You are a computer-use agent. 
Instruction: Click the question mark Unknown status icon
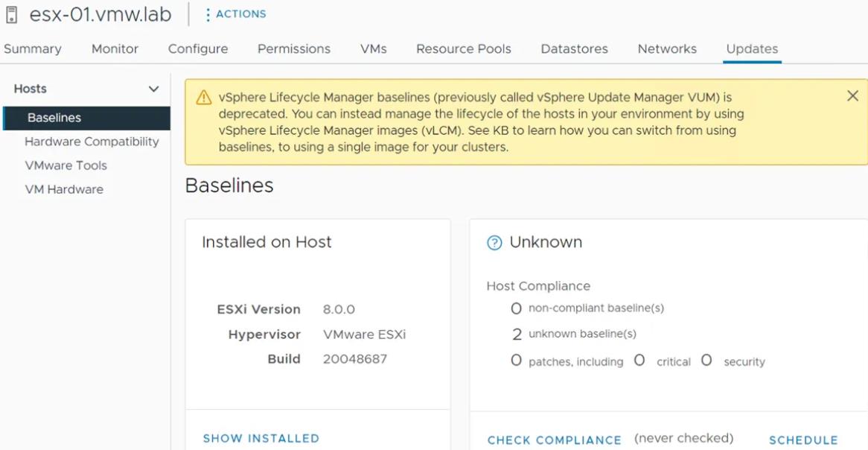click(494, 243)
